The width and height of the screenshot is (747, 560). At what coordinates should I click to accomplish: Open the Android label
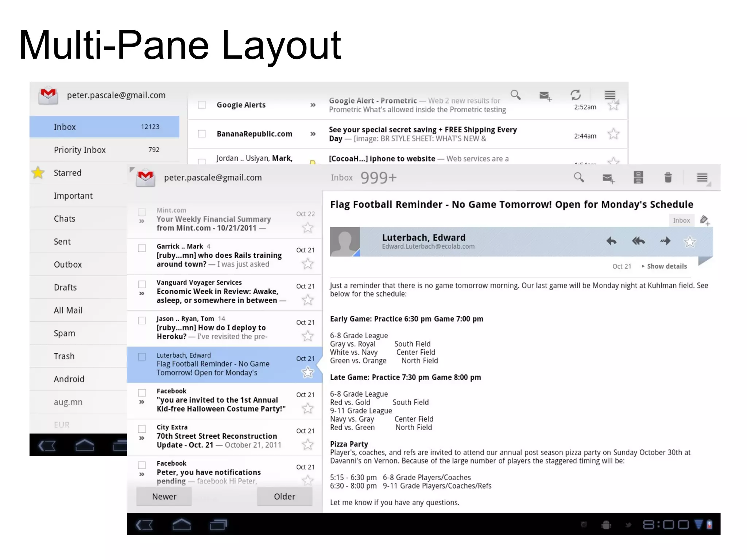[x=78, y=379]
